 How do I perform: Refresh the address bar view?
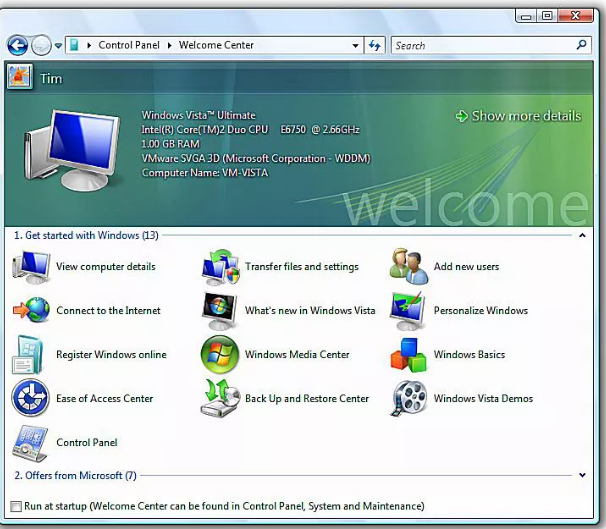(374, 46)
